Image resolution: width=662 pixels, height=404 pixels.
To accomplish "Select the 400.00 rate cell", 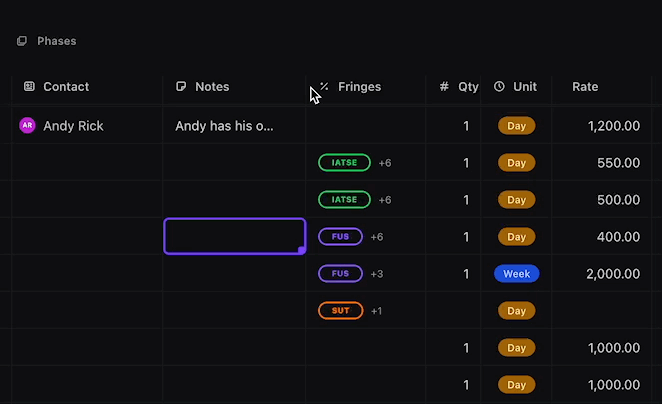I will (602, 236).
